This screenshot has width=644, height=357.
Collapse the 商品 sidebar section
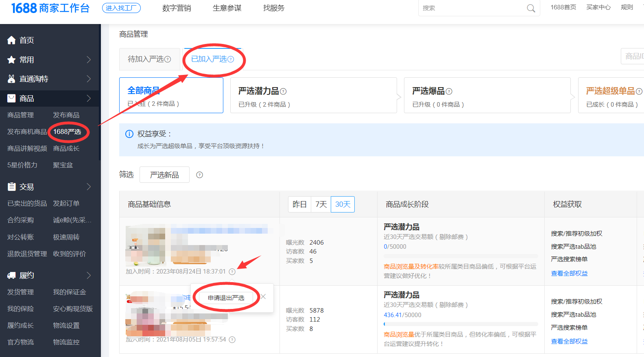click(x=89, y=98)
